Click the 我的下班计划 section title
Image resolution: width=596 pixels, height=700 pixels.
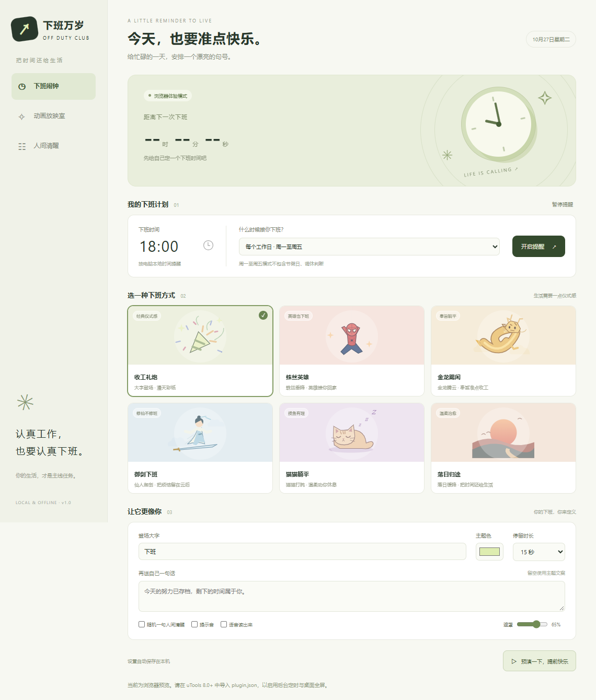(x=148, y=204)
